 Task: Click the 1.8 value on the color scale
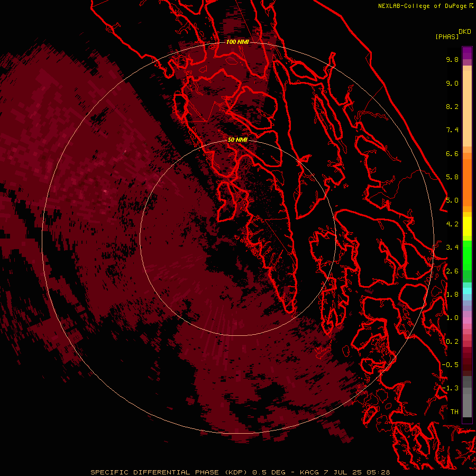point(452,295)
